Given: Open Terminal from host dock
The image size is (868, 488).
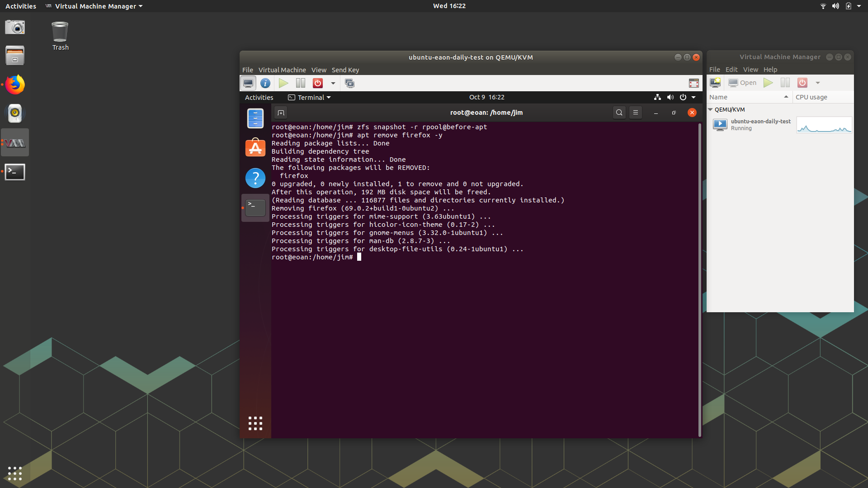Looking at the screenshot, I should [15, 172].
